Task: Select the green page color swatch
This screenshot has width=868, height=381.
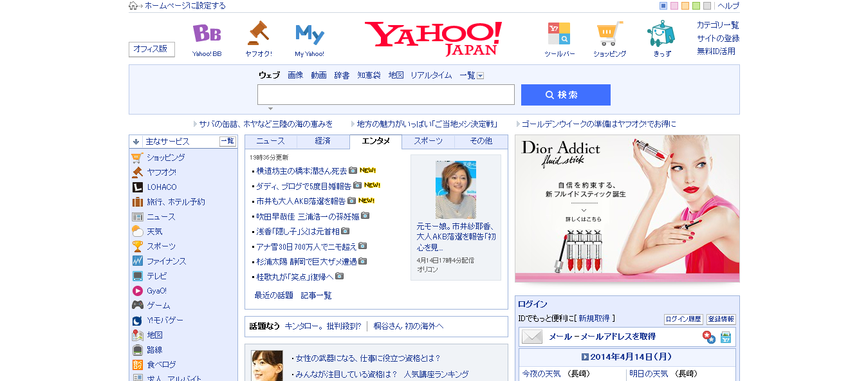Action: click(696, 6)
